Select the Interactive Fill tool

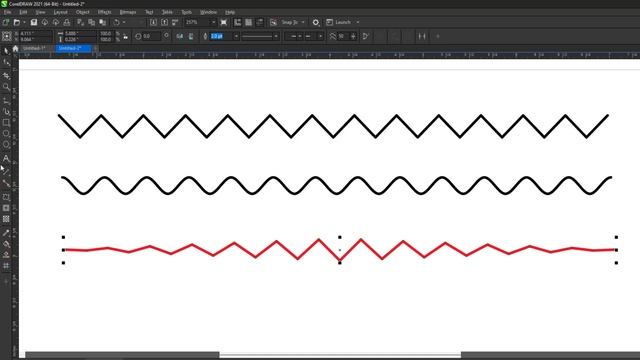click(x=6, y=244)
